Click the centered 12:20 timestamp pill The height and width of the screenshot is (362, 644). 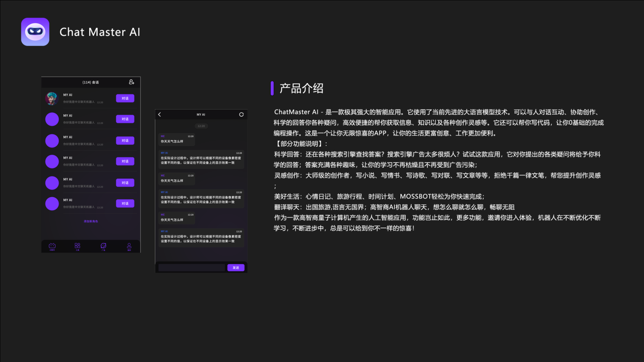pyautogui.click(x=201, y=126)
